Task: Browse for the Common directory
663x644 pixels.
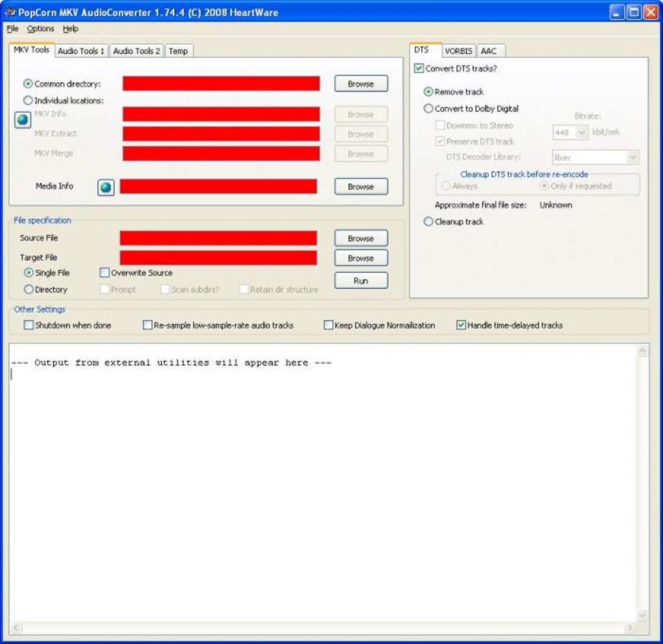Action: (x=361, y=84)
